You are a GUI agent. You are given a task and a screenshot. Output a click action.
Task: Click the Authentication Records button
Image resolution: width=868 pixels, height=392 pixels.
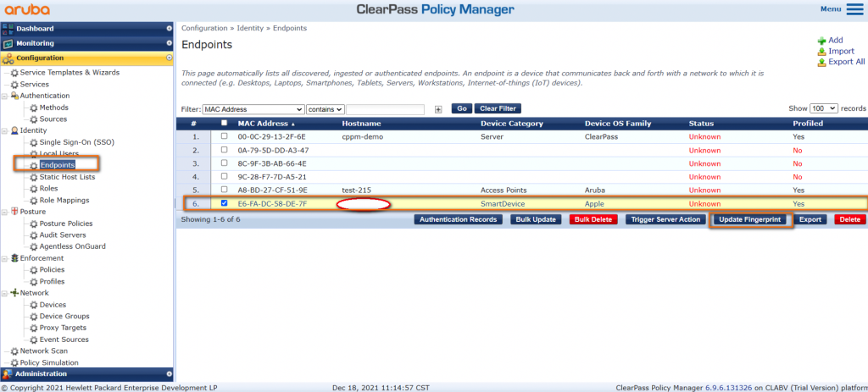coord(459,219)
